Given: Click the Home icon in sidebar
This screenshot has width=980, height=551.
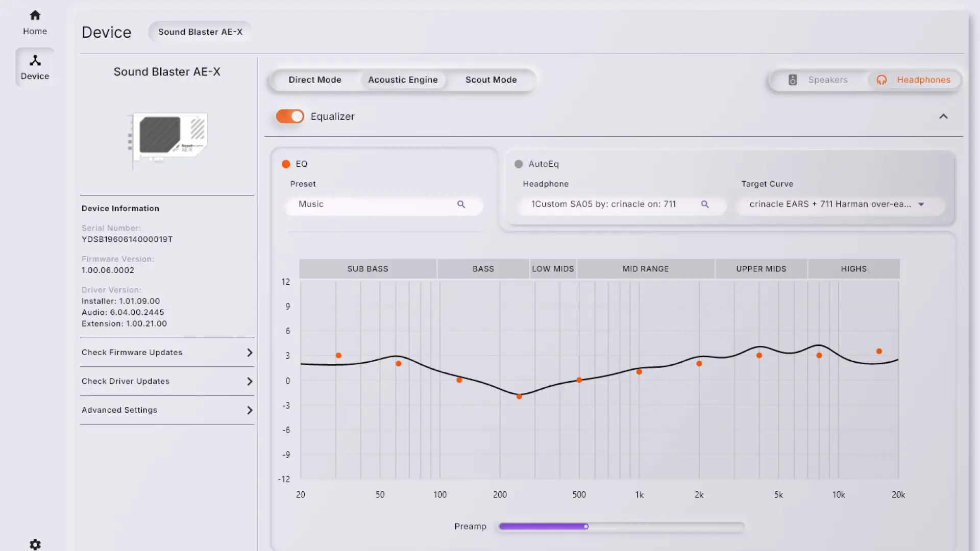Looking at the screenshot, I should click(x=35, y=15).
